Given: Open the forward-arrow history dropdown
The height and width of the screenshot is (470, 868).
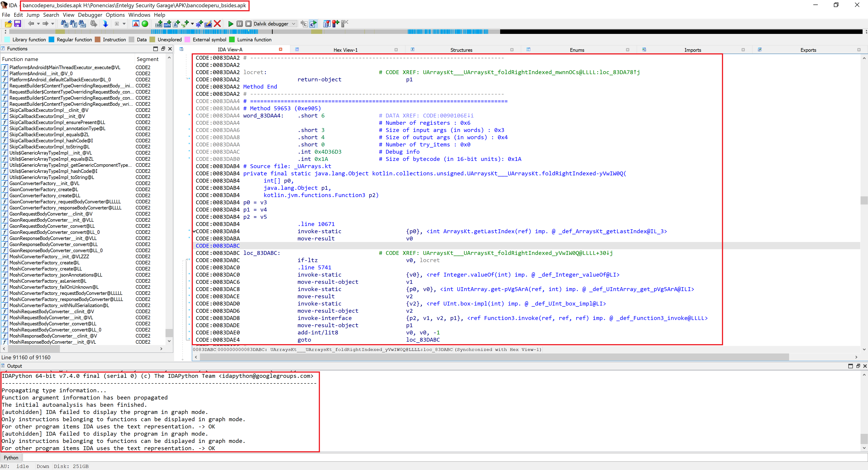Looking at the screenshot, I should pyautogui.click(x=52, y=23).
